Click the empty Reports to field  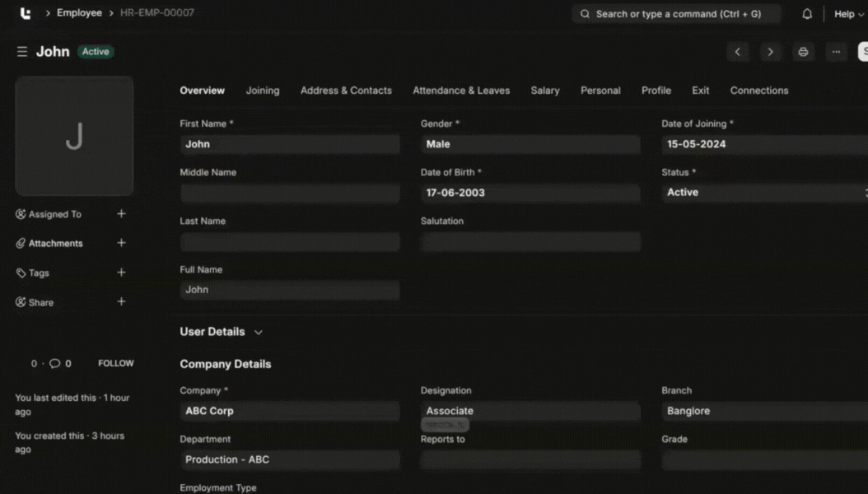click(x=530, y=459)
